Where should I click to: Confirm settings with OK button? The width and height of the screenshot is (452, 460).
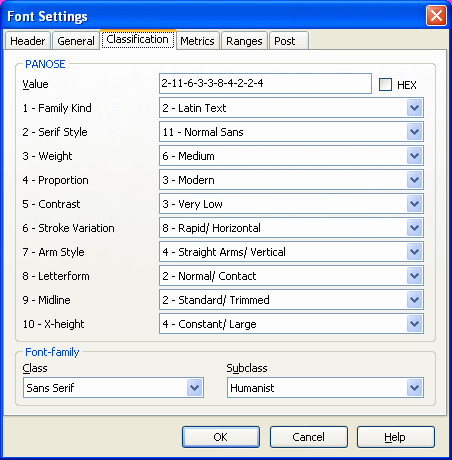point(221,437)
